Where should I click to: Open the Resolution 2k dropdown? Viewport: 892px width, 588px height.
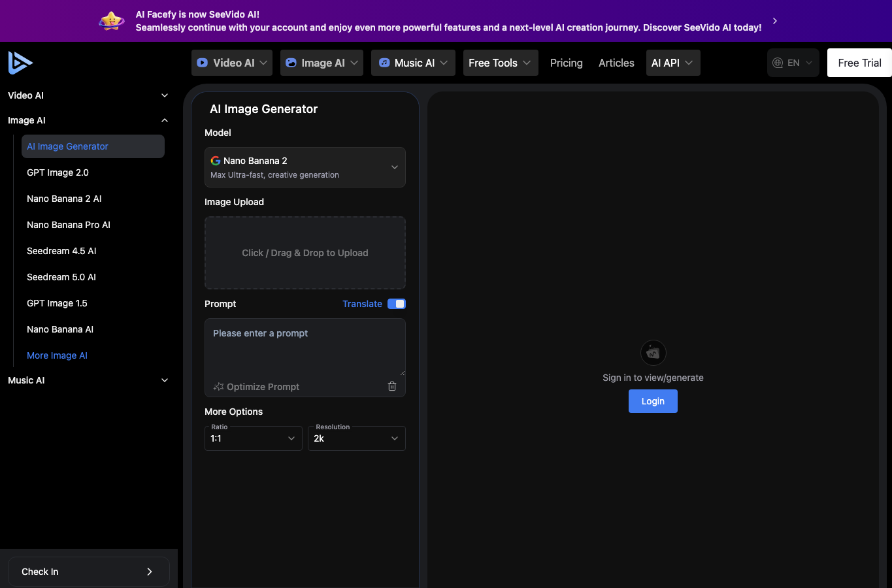[x=357, y=438]
